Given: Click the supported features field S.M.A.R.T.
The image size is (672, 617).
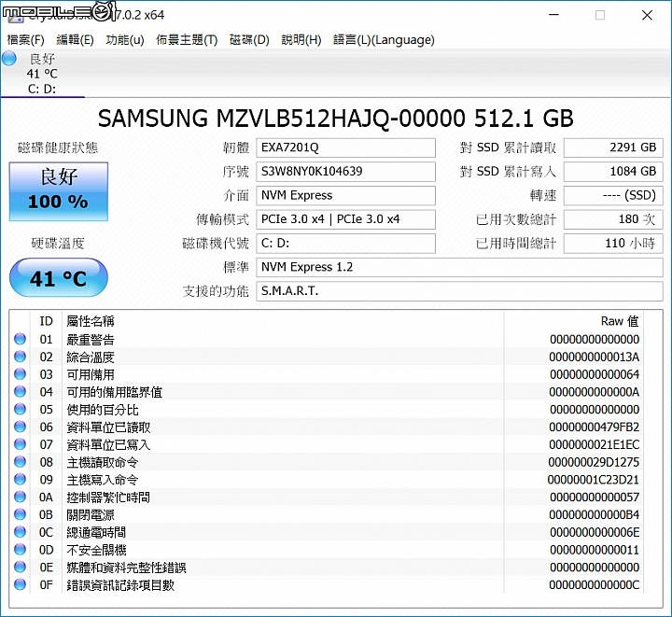Looking at the screenshot, I should coord(459,291).
